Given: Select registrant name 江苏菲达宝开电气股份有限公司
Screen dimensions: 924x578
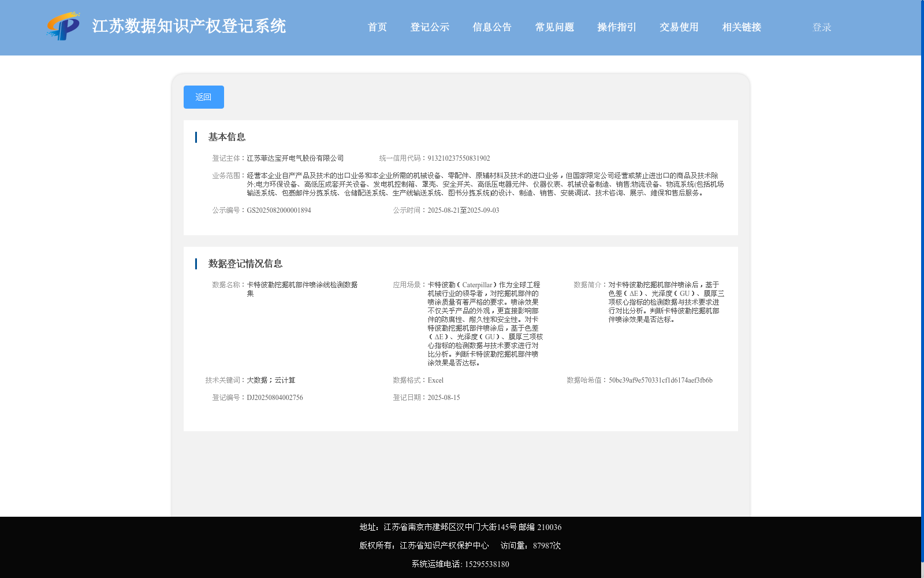Looking at the screenshot, I should point(295,158).
